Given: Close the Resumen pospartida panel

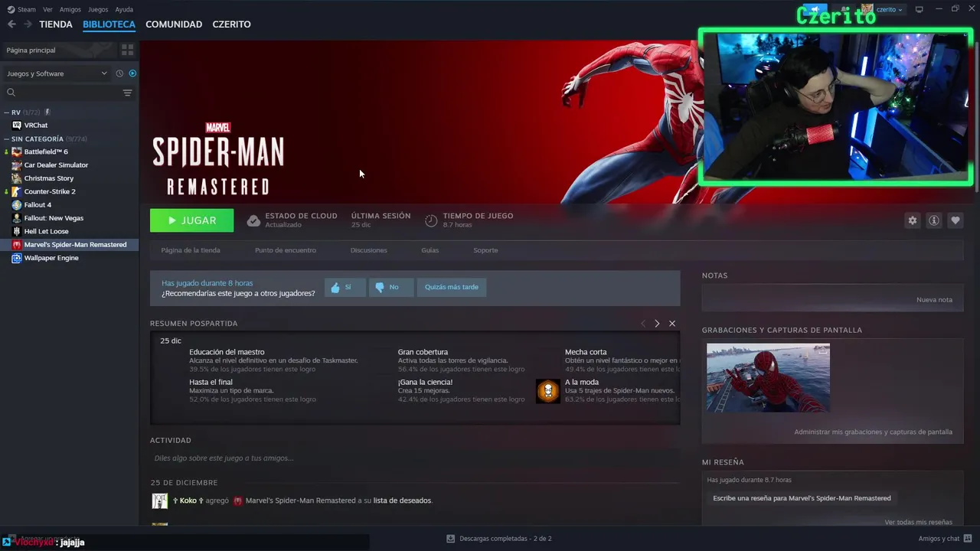Looking at the screenshot, I should (x=672, y=324).
